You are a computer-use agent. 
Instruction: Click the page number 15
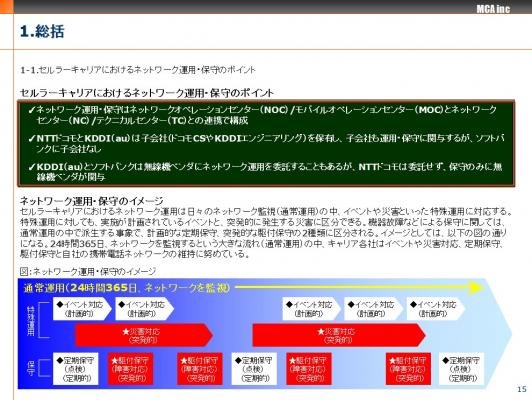[522, 389]
